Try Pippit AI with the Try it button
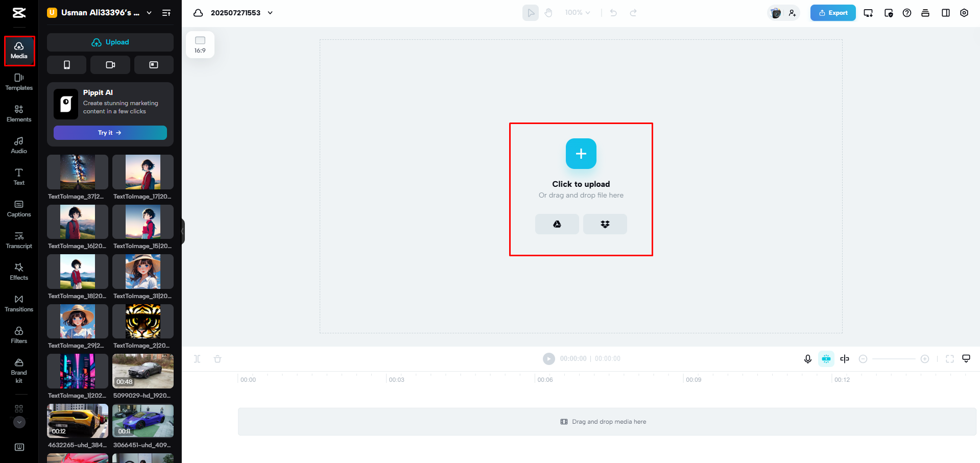The image size is (980, 463). tap(110, 133)
